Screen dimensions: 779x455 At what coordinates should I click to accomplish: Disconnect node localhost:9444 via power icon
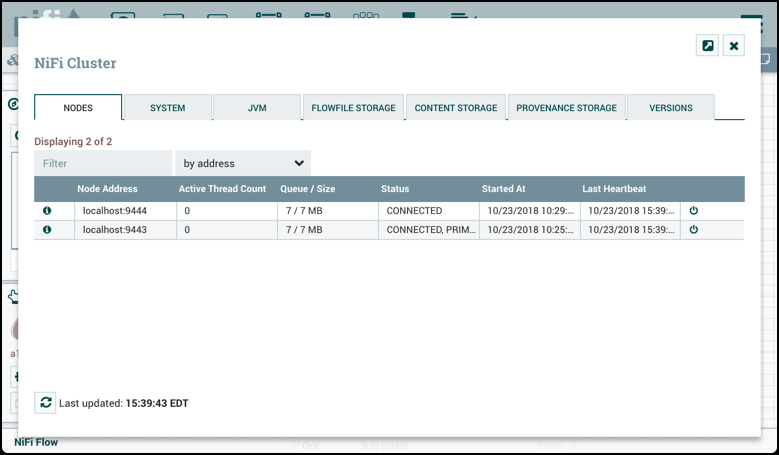click(x=694, y=211)
